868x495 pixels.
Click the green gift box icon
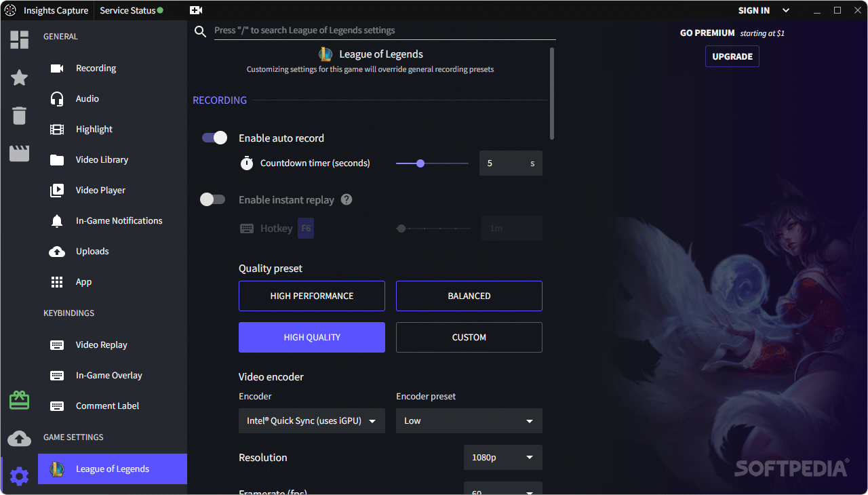[x=19, y=400]
